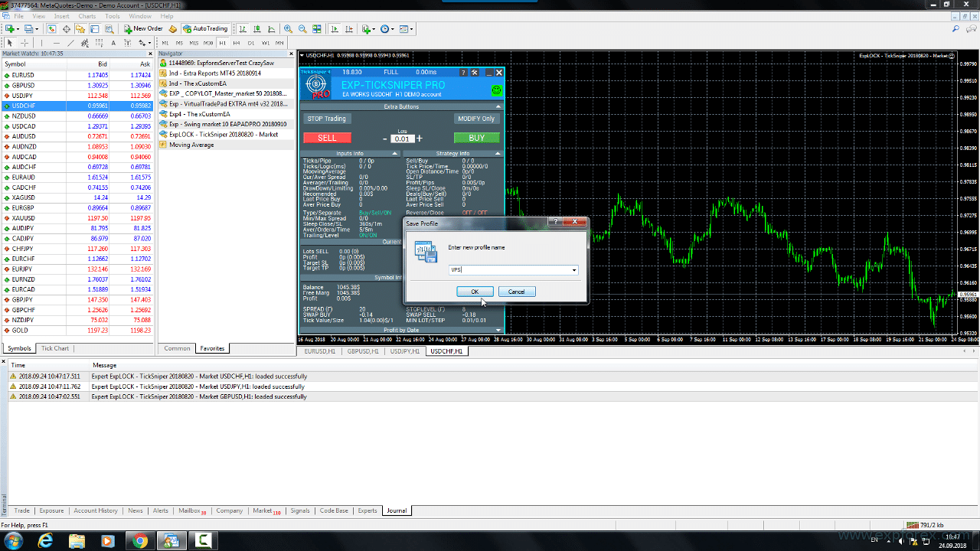Open the Charts menu
Image resolution: width=980 pixels, height=551 pixels.
point(87,16)
